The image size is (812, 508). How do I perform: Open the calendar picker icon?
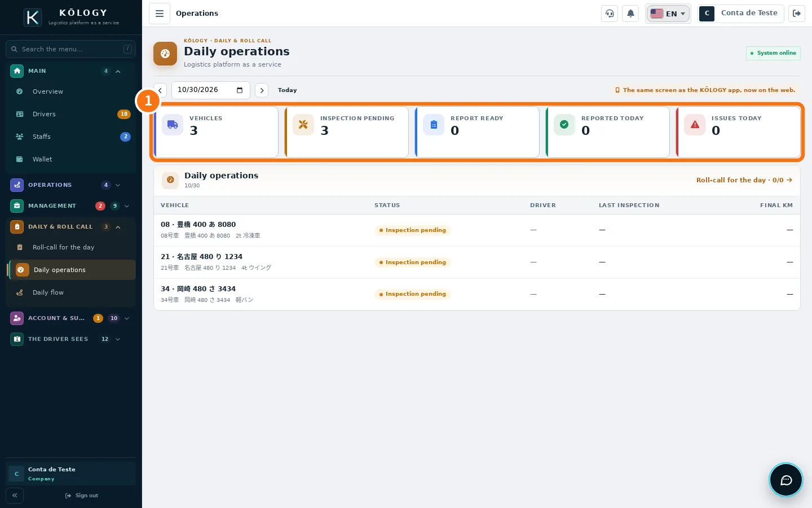pos(240,90)
